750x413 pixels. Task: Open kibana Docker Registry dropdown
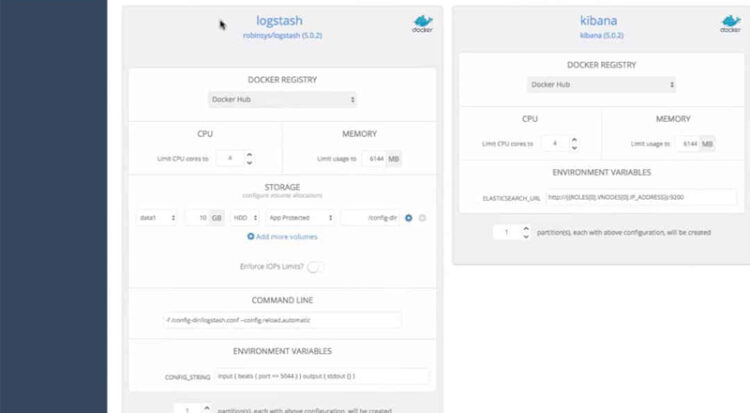pos(601,85)
